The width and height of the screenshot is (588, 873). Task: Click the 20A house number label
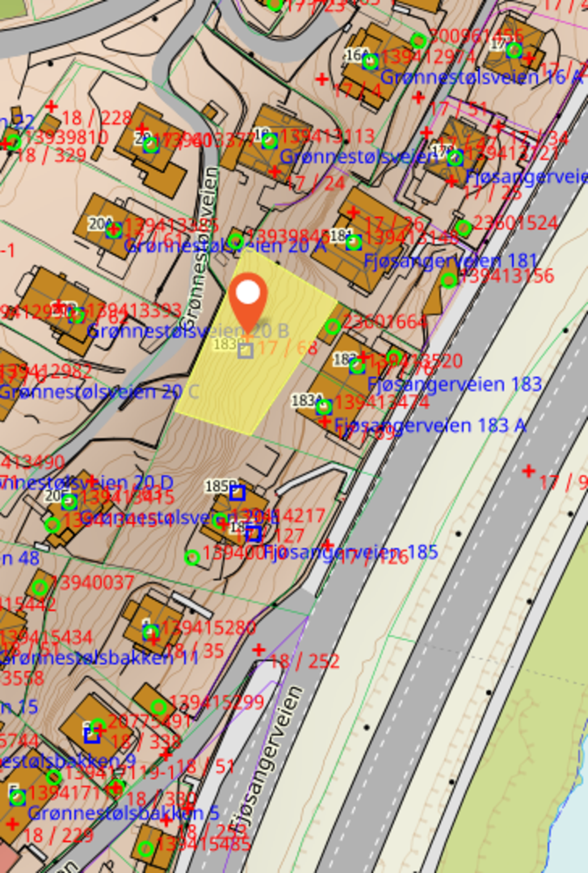pos(100,224)
